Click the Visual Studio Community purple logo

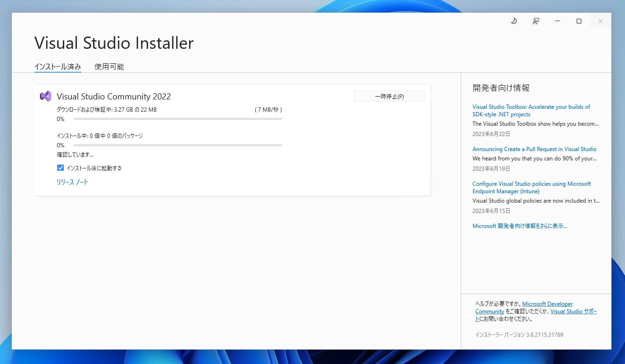click(46, 96)
